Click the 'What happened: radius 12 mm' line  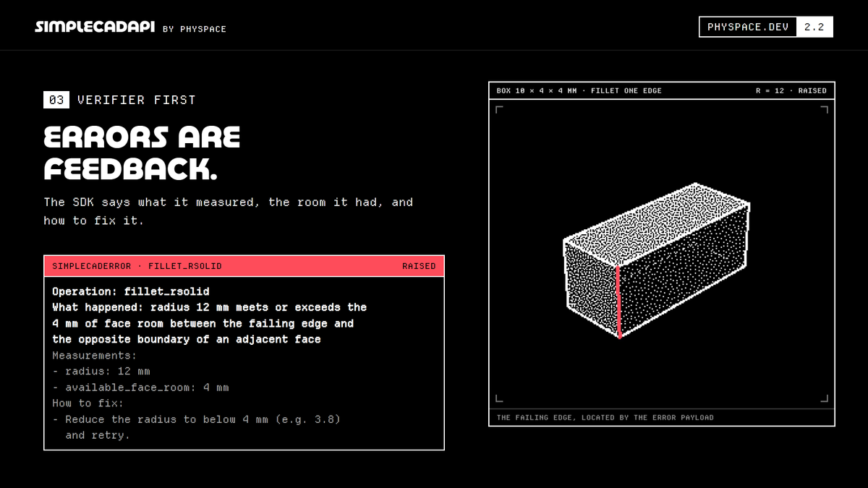tap(210, 307)
